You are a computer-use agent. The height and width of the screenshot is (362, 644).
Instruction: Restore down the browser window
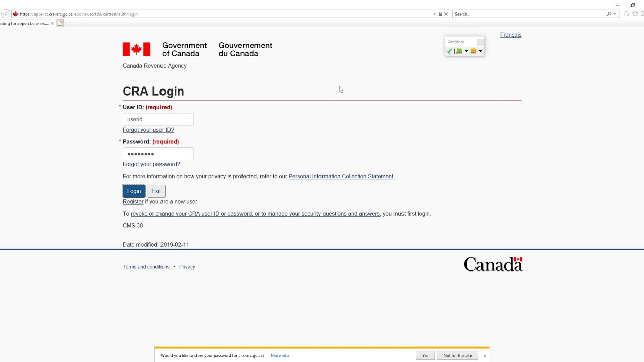point(633,5)
